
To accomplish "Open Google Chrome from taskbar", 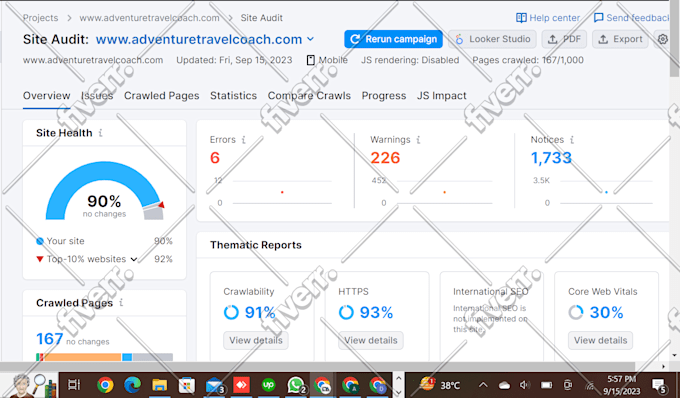I will pyautogui.click(x=105, y=385).
